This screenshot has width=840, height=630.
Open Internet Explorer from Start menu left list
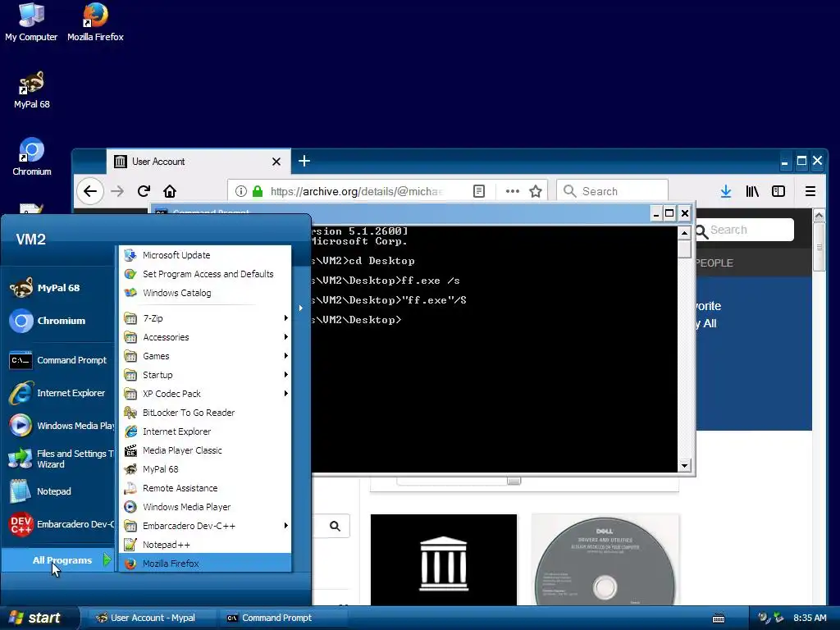pos(58,393)
